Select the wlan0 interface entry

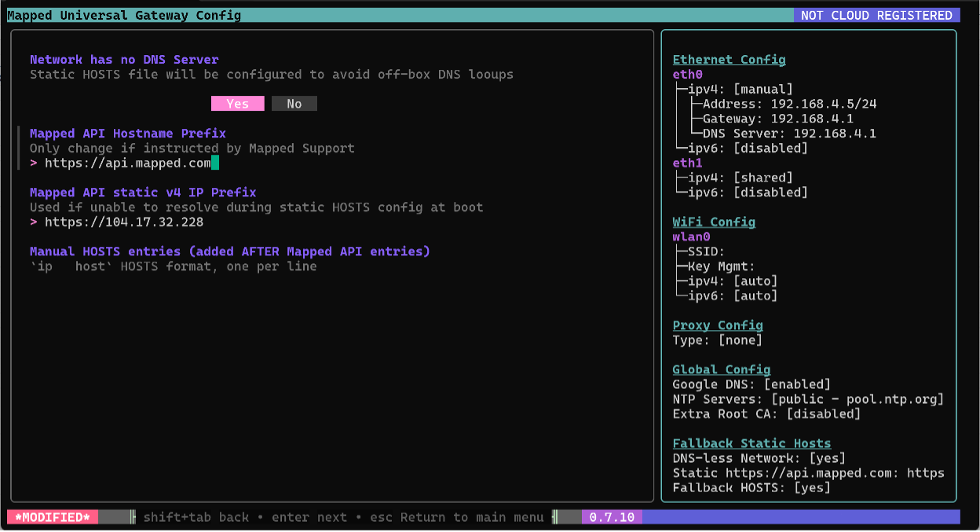692,237
